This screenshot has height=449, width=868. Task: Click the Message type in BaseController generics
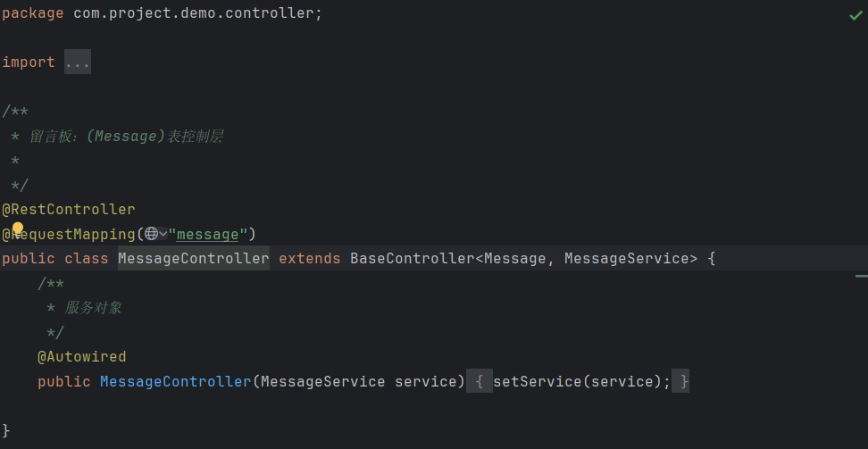(x=515, y=259)
